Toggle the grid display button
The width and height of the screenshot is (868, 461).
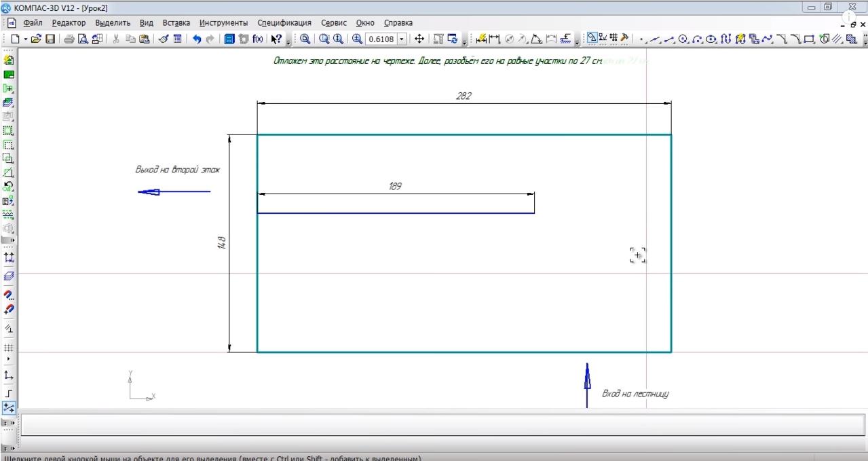click(x=8, y=348)
